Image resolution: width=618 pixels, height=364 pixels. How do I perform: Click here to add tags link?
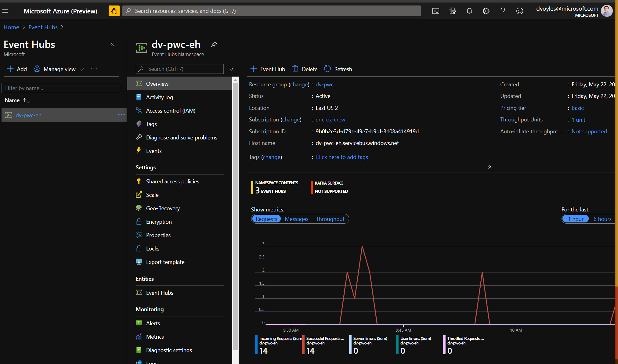point(342,157)
